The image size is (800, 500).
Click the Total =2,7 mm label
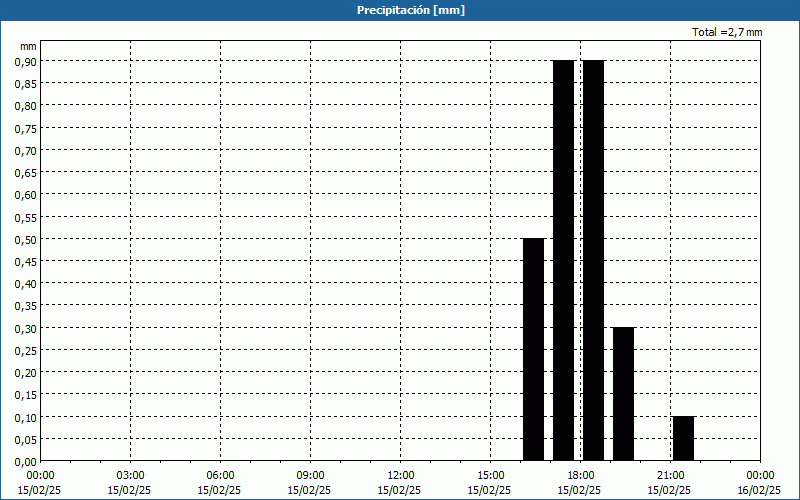(727, 32)
